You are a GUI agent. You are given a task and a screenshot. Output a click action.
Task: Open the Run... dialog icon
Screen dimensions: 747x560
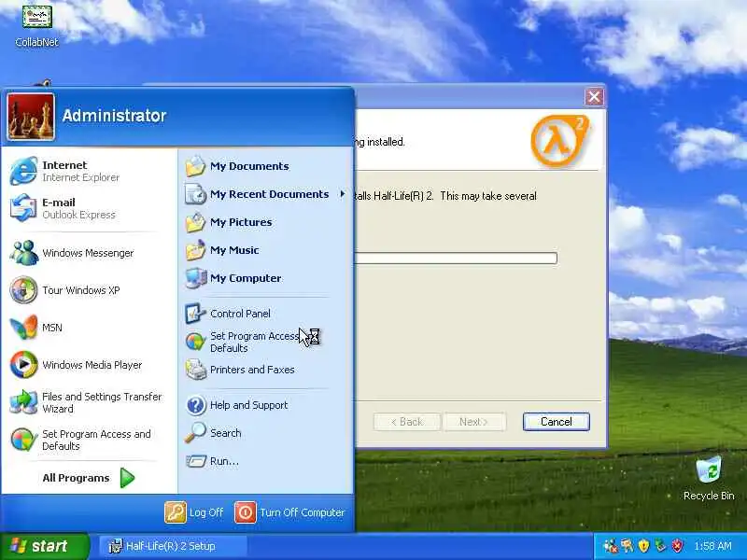point(195,461)
